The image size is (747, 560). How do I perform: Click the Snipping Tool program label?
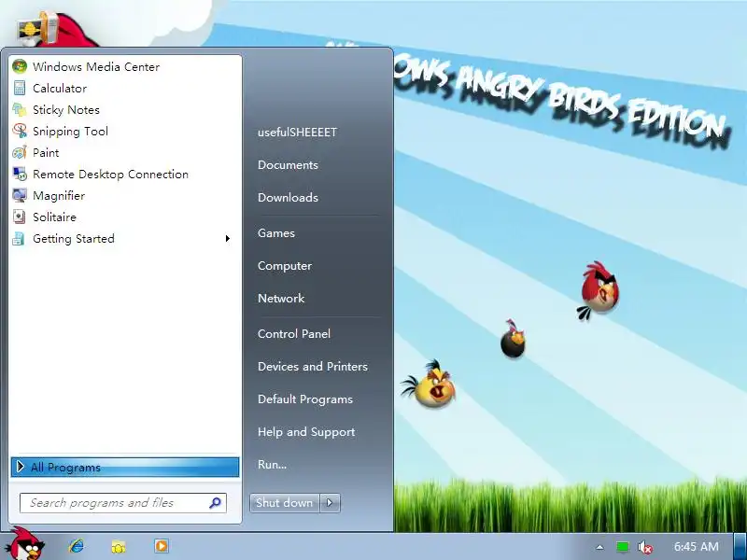71,131
